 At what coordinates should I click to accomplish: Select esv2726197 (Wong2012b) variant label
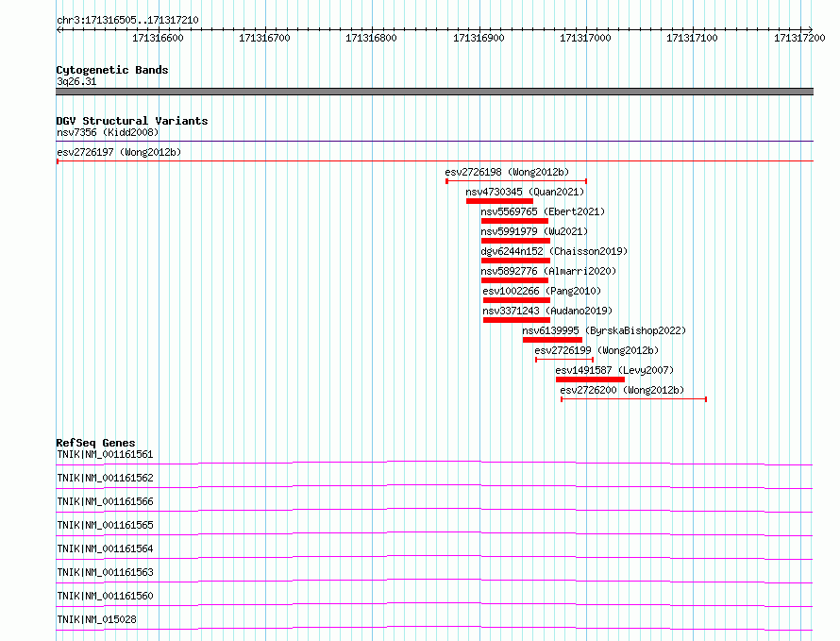point(119,152)
